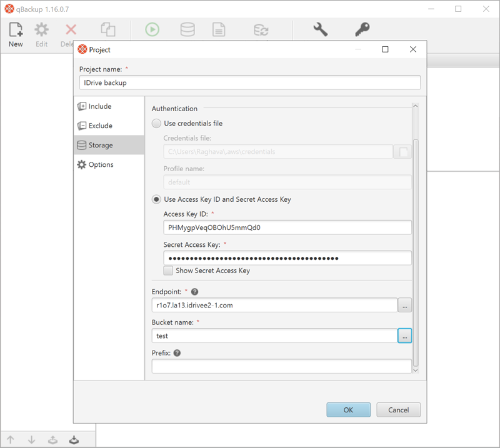Open settings with the wrench icon
500x448 pixels.
pyautogui.click(x=321, y=29)
